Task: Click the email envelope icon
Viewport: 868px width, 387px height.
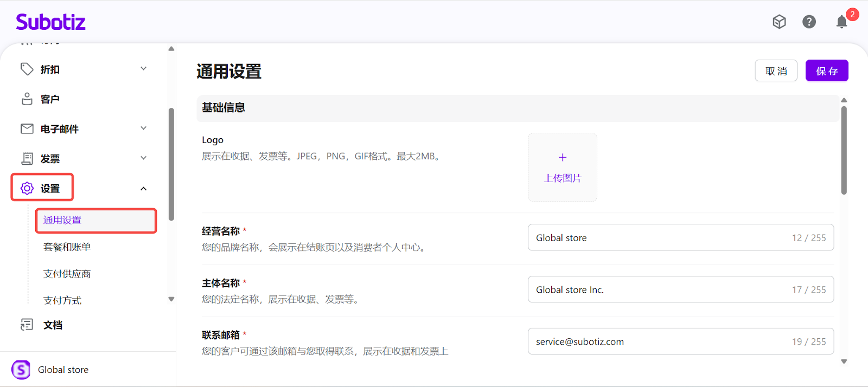Action: [27, 128]
